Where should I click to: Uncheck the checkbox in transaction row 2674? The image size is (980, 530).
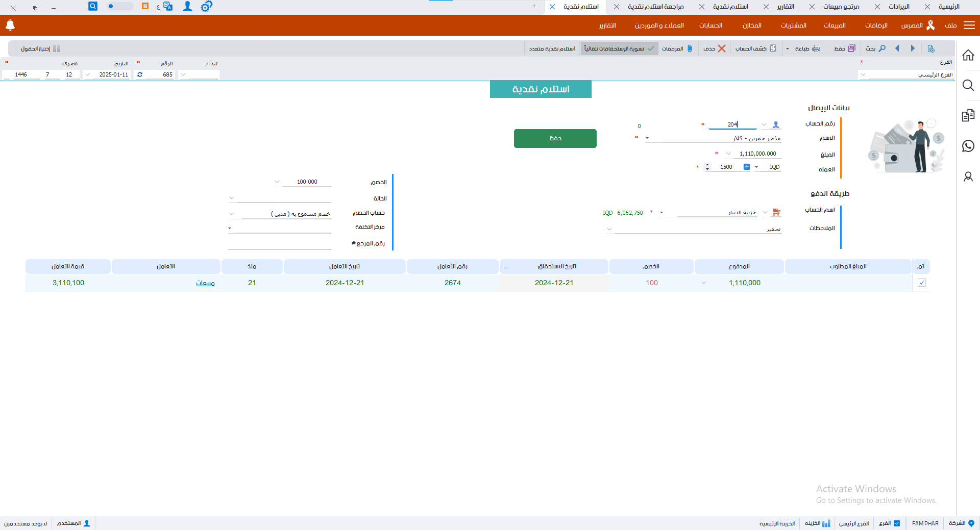pyautogui.click(x=921, y=283)
